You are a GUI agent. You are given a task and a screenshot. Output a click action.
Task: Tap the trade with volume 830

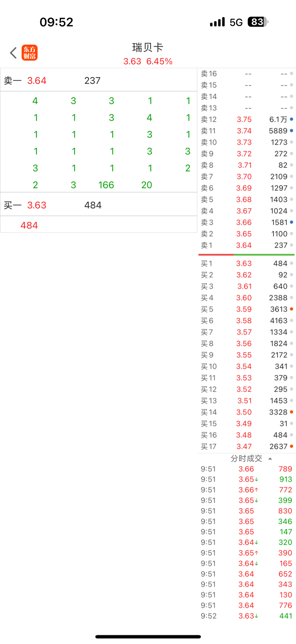[247, 511]
